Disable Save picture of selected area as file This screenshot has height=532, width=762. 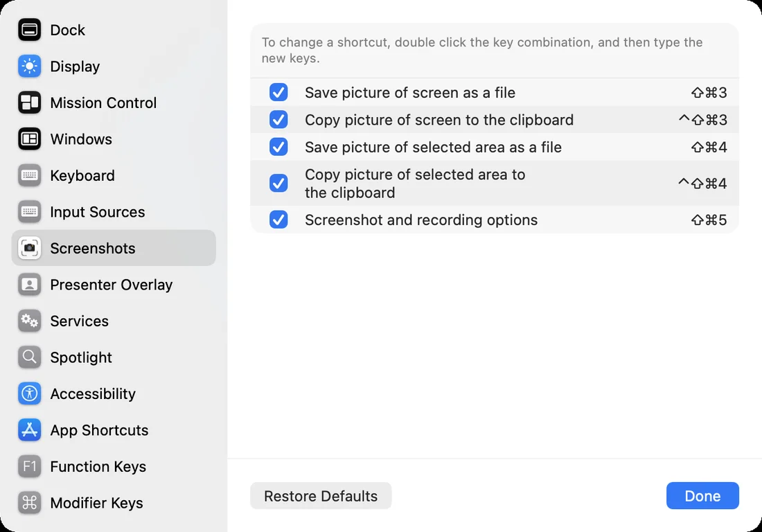click(278, 147)
